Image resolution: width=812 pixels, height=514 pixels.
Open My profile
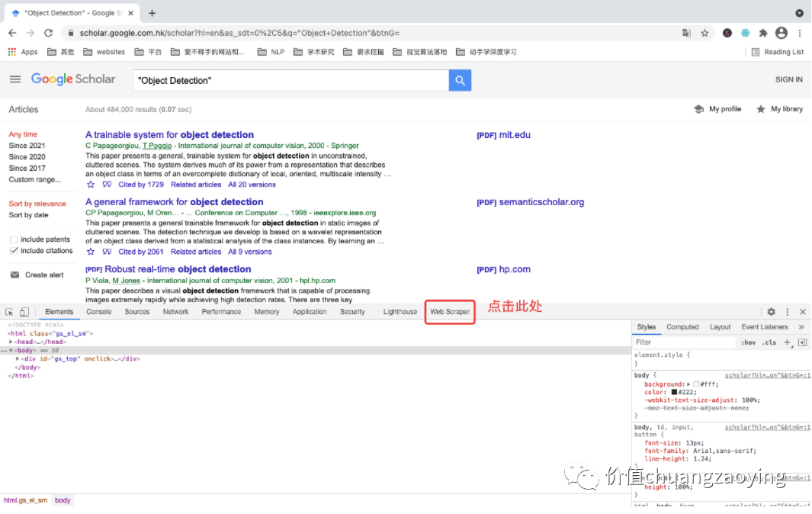(x=717, y=109)
